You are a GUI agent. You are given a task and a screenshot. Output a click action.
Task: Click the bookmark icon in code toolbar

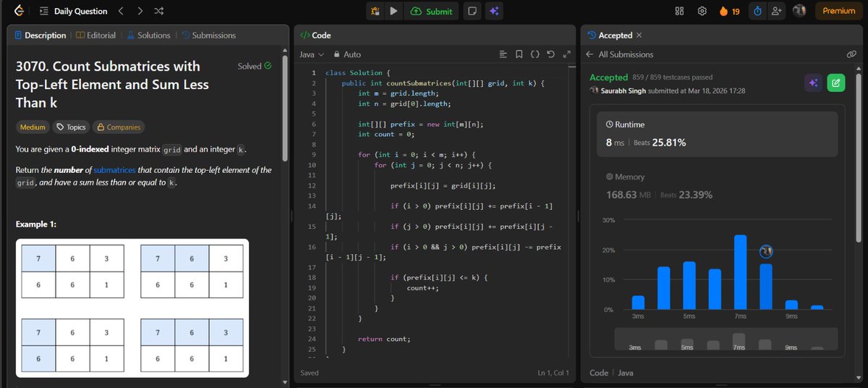tap(519, 54)
